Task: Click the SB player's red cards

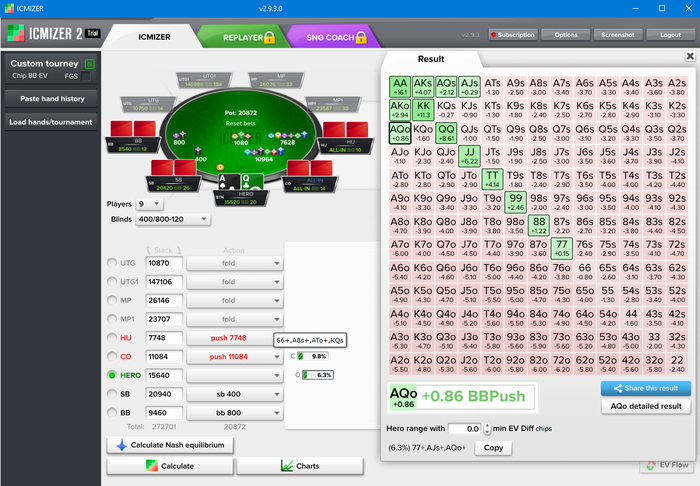Action: pyautogui.click(x=174, y=168)
